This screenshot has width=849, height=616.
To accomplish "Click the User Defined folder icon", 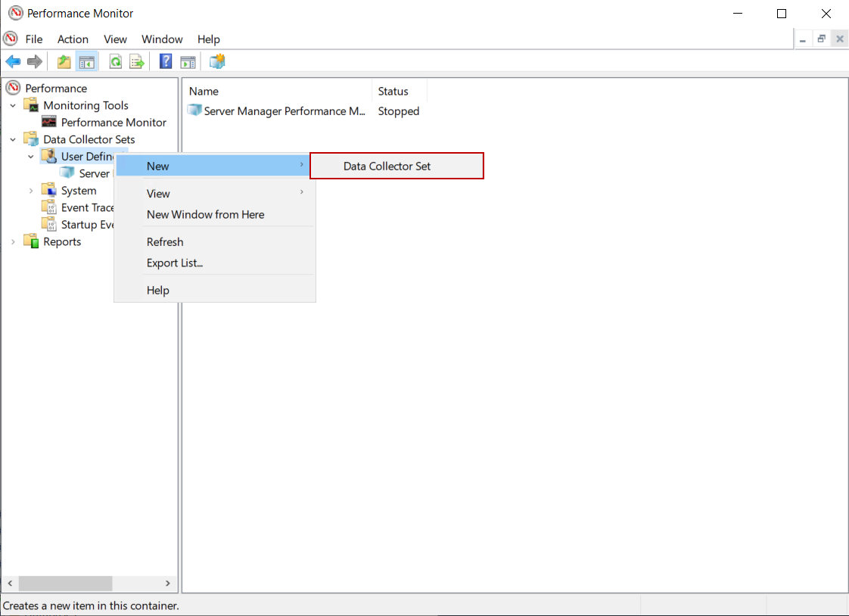I will pos(49,156).
